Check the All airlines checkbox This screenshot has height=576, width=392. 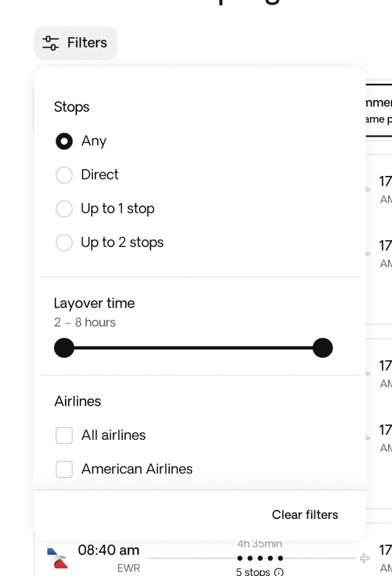64,436
